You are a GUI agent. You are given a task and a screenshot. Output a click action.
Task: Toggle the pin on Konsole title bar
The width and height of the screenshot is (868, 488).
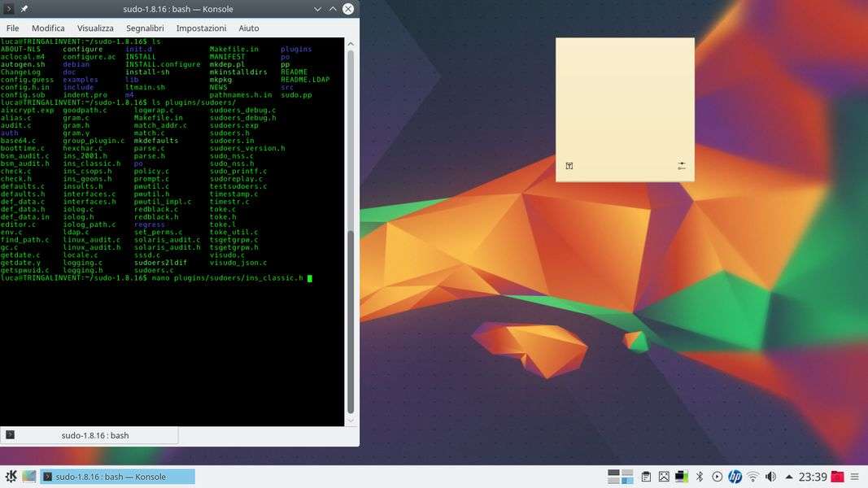click(24, 9)
